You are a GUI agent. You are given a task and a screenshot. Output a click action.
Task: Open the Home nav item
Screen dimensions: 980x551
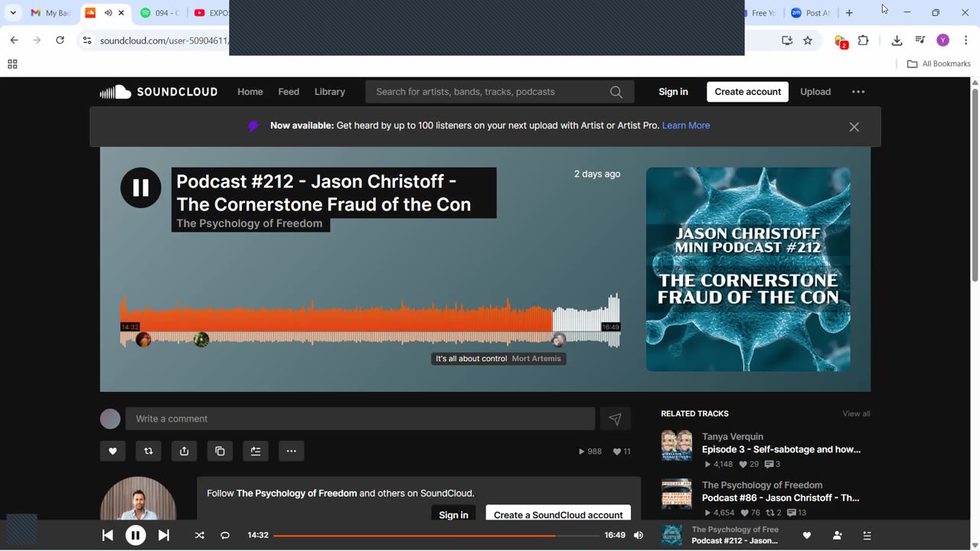point(250,92)
